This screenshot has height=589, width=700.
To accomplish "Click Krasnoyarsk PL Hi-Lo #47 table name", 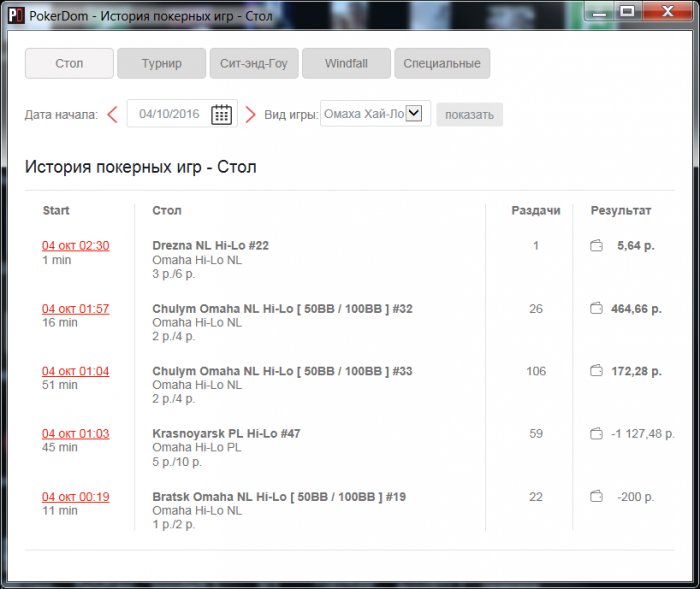I will tap(226, 434).
